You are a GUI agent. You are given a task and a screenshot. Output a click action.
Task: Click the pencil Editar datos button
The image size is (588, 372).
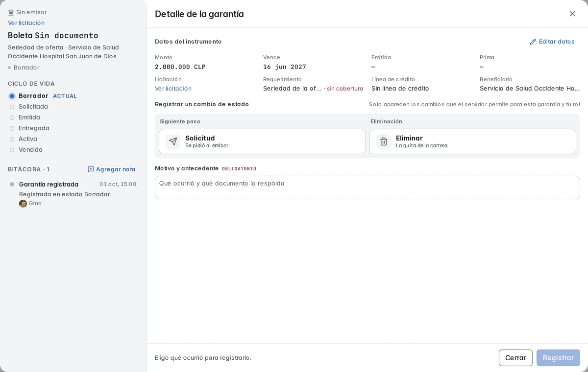[x=552, y=42]
